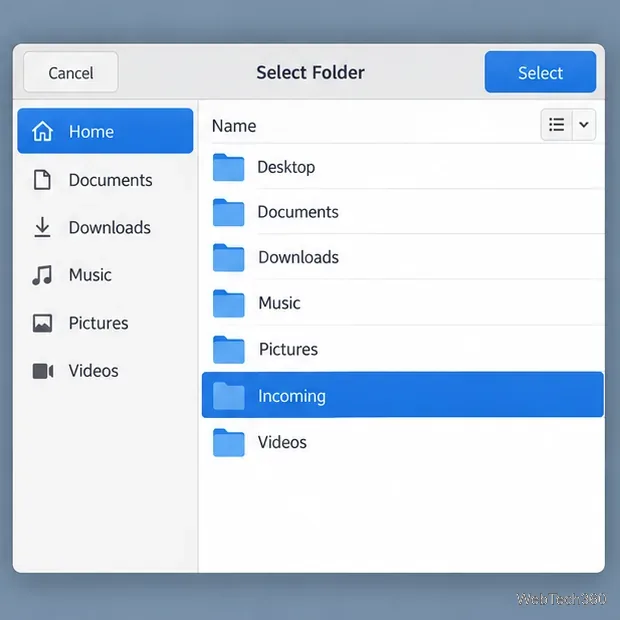Click the Documents folder icon in list
The width and height of the screenshot is (620, 620).
(229, 212)
